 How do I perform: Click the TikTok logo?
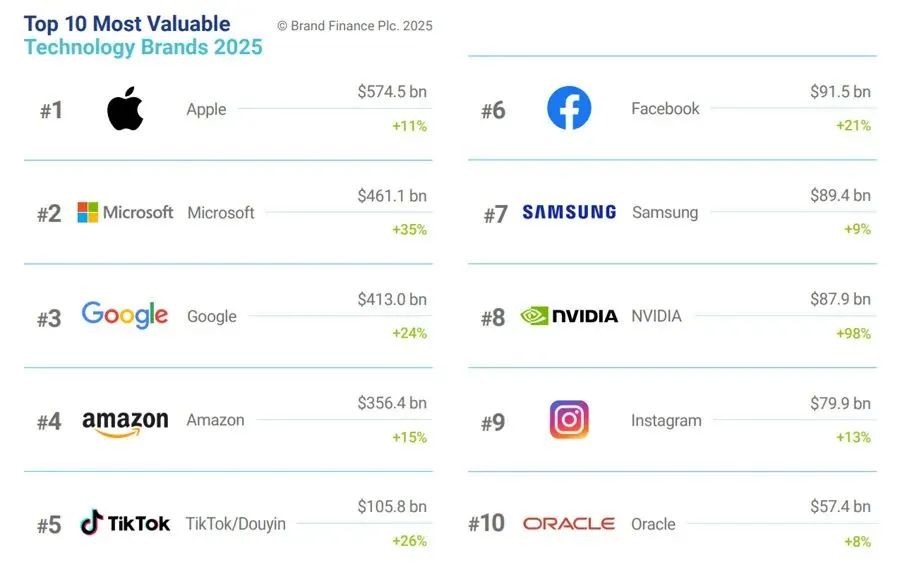point(125,522)
